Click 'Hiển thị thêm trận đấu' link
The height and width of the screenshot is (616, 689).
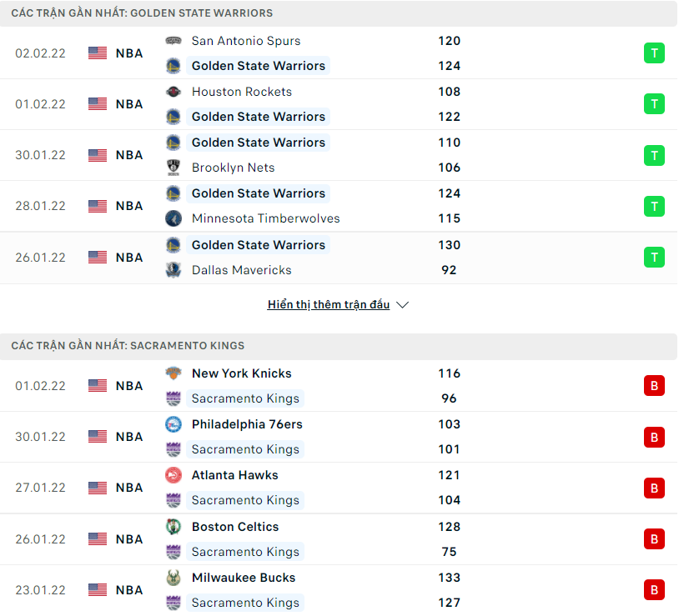coord(329,305)
